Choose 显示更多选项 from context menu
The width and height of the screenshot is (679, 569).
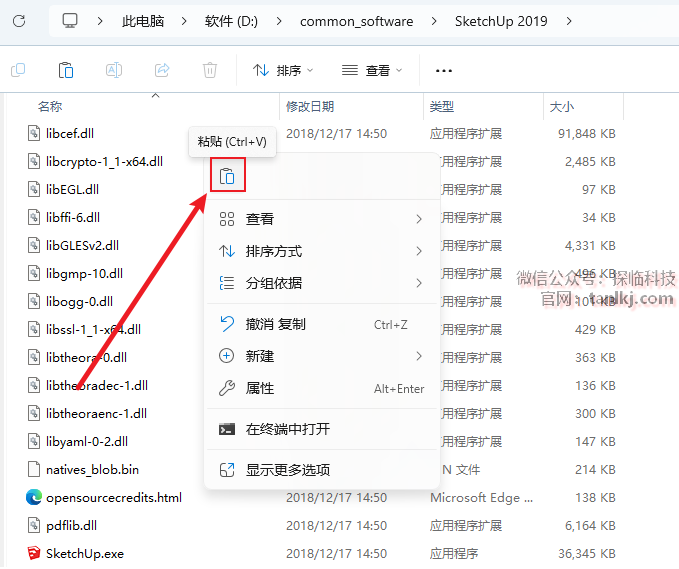321,470
